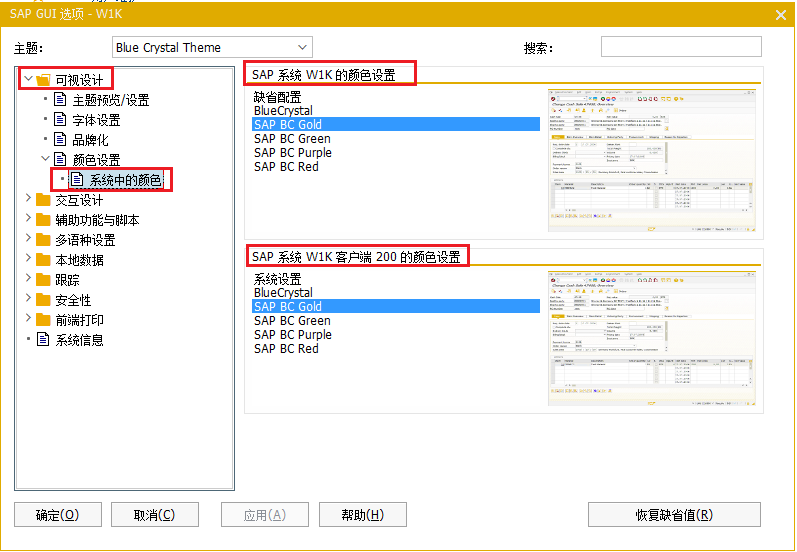Click the 前端打印 folder icon
Image resolution: width=797 pixels, height=552 pixels.
[x=44, y=319]
